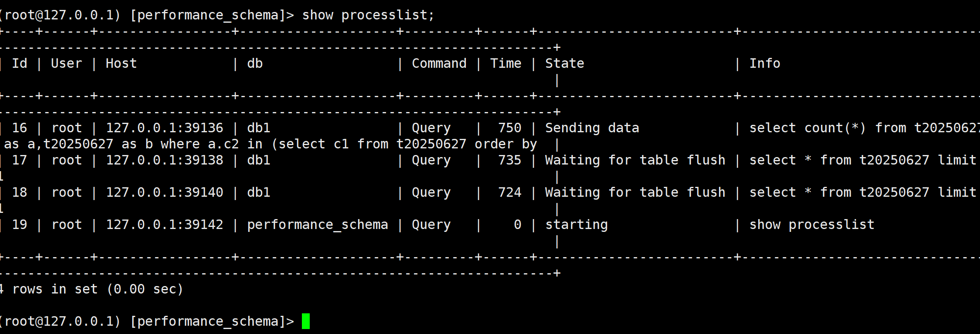Viewport: 980px width, 334px height.
Task: Click the Time value 750
Action: tap(510, 128)
